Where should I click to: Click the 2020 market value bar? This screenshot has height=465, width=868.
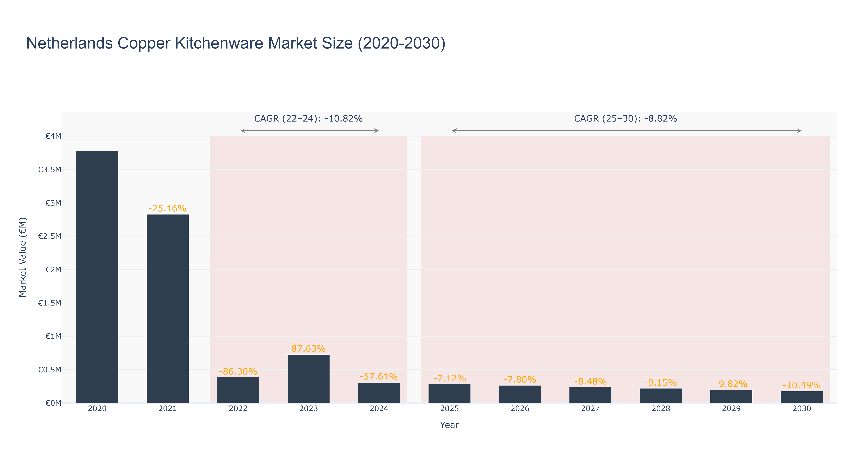[x=97, y=277]
